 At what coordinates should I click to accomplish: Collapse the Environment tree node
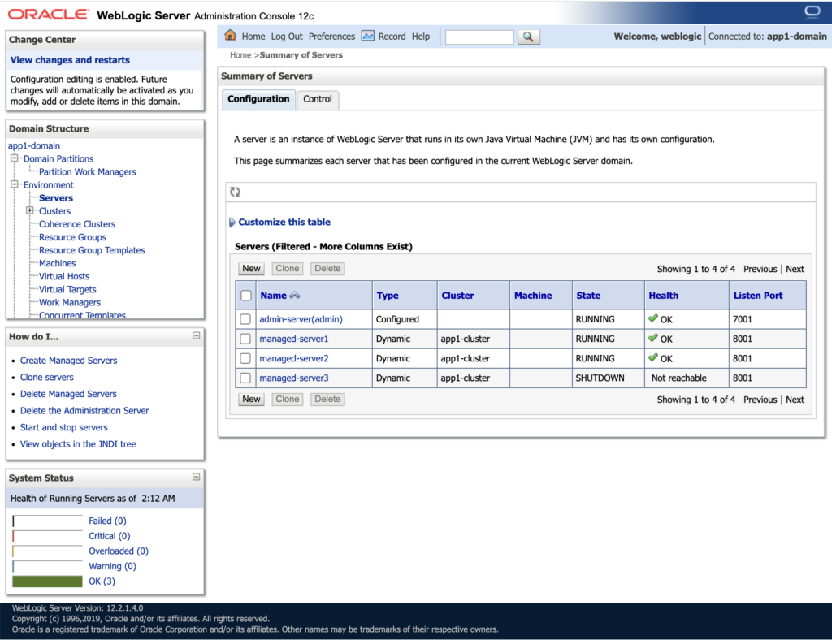pyautogui.click(x=15, y=185)
